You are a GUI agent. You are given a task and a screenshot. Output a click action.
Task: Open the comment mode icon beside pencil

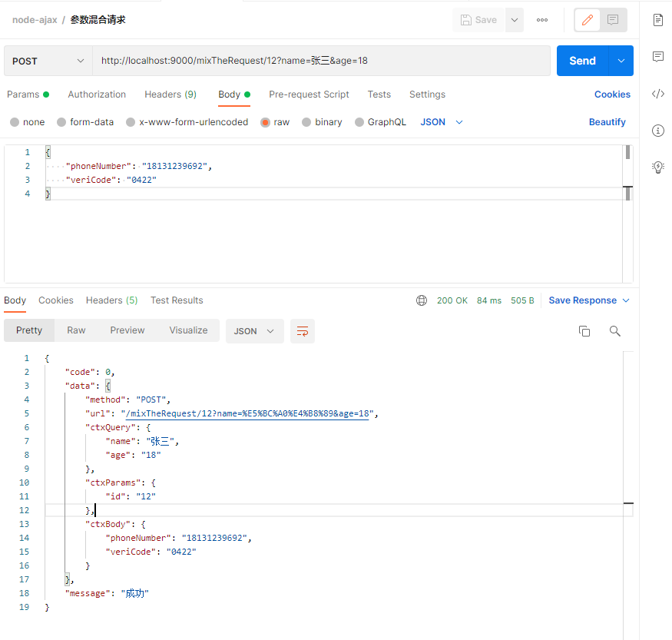coord(613,20)
